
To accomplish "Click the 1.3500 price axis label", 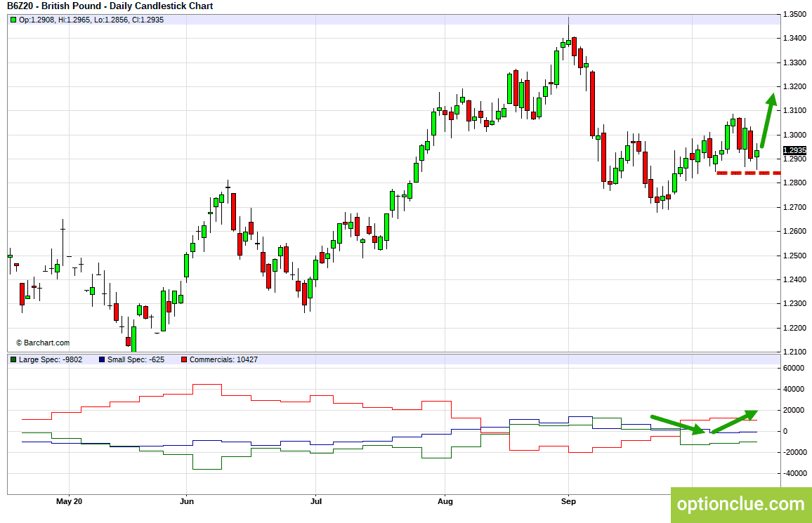I will pyautogui.click(x=795, y=15).
